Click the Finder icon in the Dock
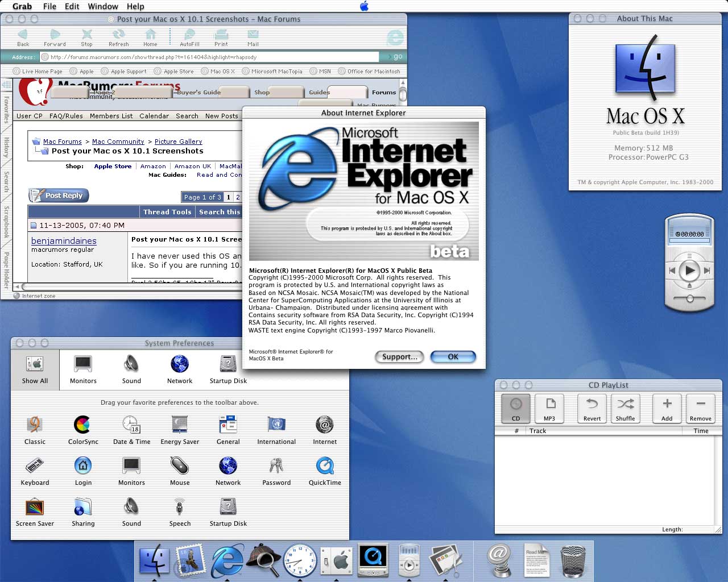 pos(154,560)
